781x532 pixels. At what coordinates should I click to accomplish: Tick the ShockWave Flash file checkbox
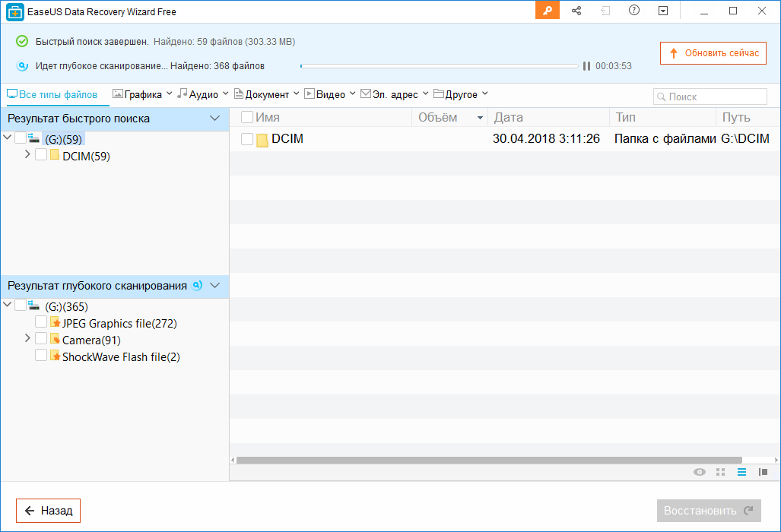coord(41,356)
